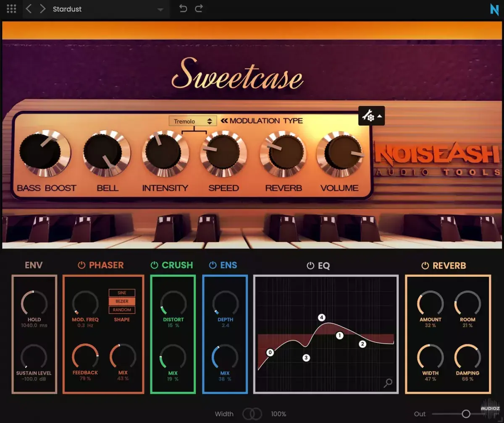Click the Phaser Mod. Freq knob
The width and height of the screenshot is (504, 423).
(85, 303)
